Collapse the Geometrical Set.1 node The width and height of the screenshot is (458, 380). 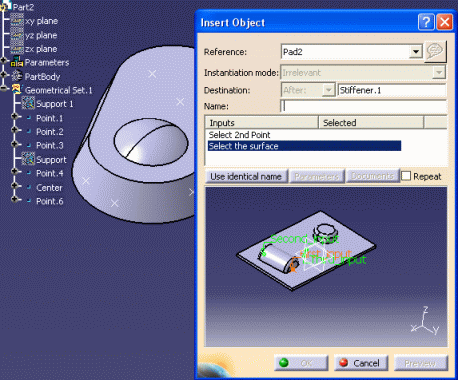point(4,89)
